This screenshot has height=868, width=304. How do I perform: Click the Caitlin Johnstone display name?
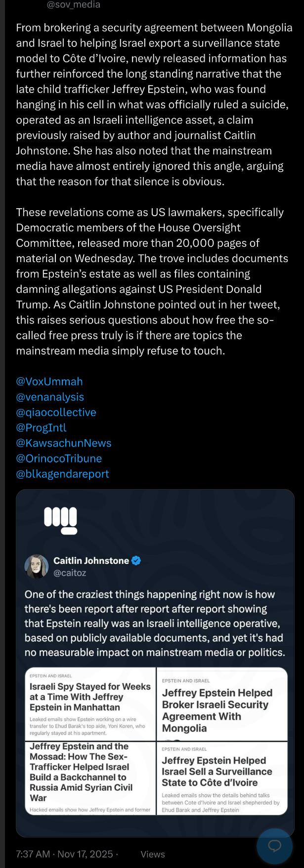(91, 561)
